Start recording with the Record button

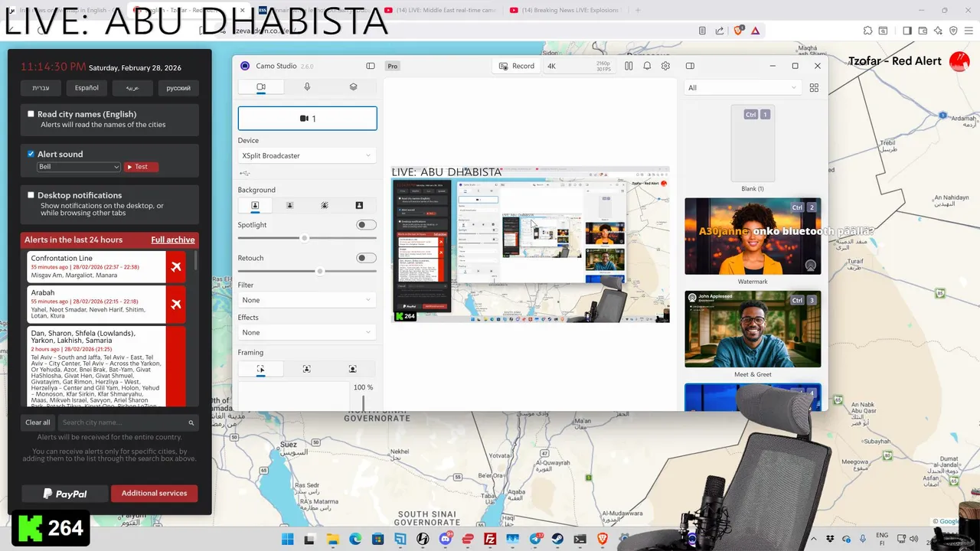[x=517, y=66]
